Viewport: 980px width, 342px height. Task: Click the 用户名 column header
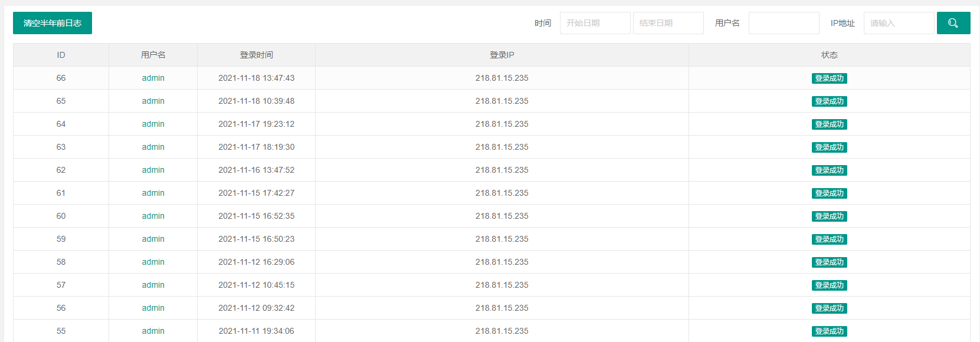pyautogui.click(x=153, y=55)
